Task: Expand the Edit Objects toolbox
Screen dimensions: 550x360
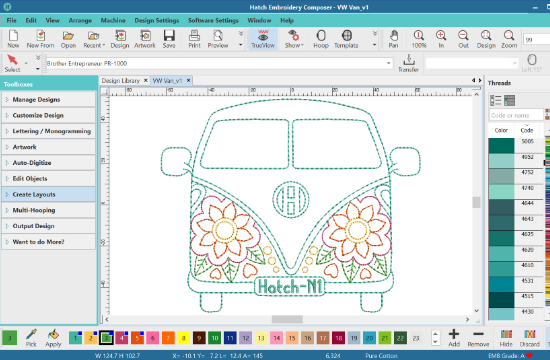Action: [x=49, y=179]
